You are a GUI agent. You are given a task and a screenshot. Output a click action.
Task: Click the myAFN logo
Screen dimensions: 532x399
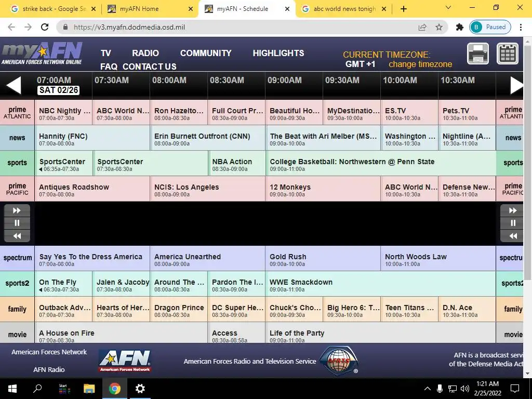[42, 54]
